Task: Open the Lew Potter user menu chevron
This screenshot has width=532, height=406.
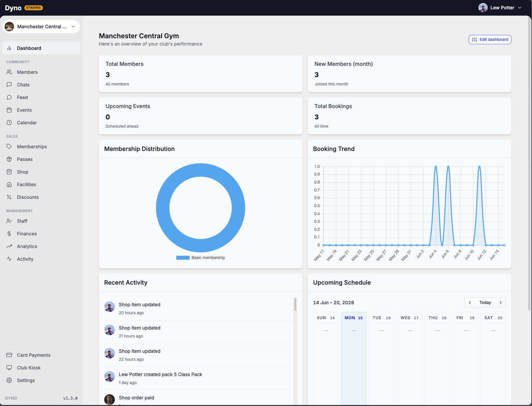Action: pyautogui.click(x=520, y=8)
